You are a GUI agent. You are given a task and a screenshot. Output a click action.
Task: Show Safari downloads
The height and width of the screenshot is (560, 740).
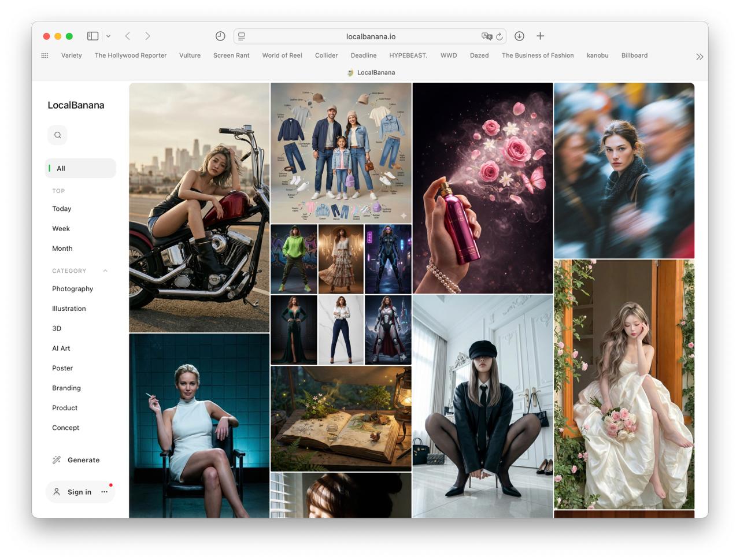pos(519,36)
